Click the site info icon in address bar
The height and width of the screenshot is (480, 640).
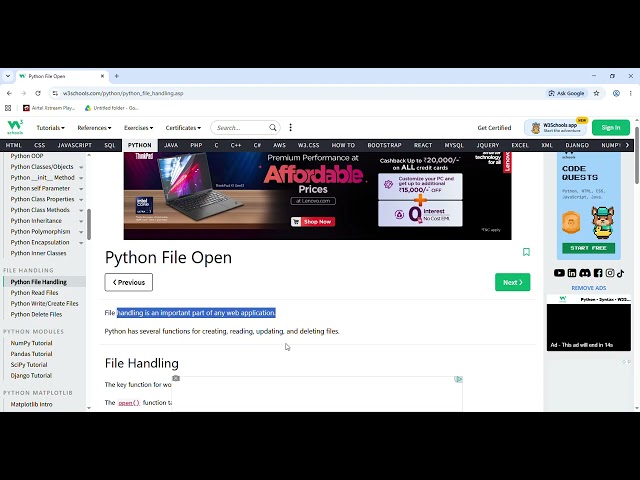55,93
